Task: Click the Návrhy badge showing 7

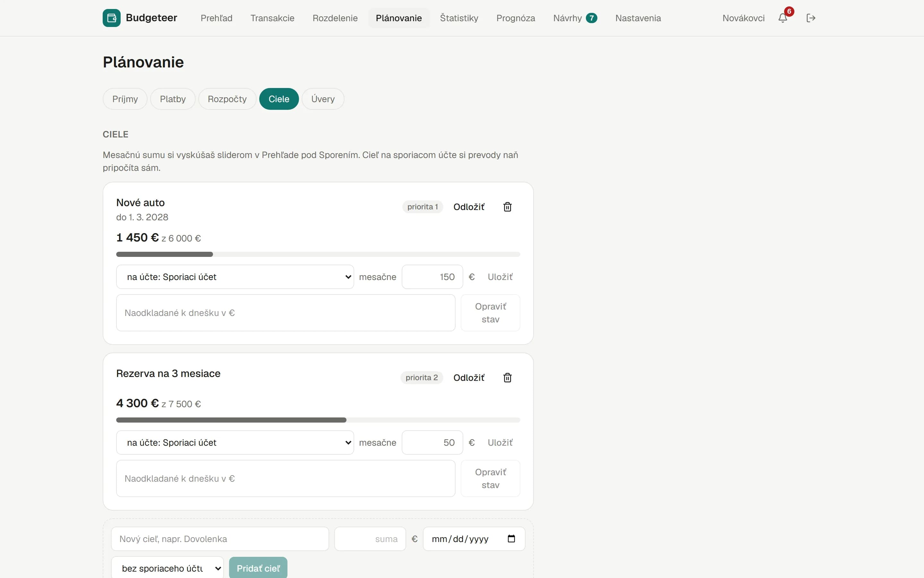Action: (x=591, y=18)
